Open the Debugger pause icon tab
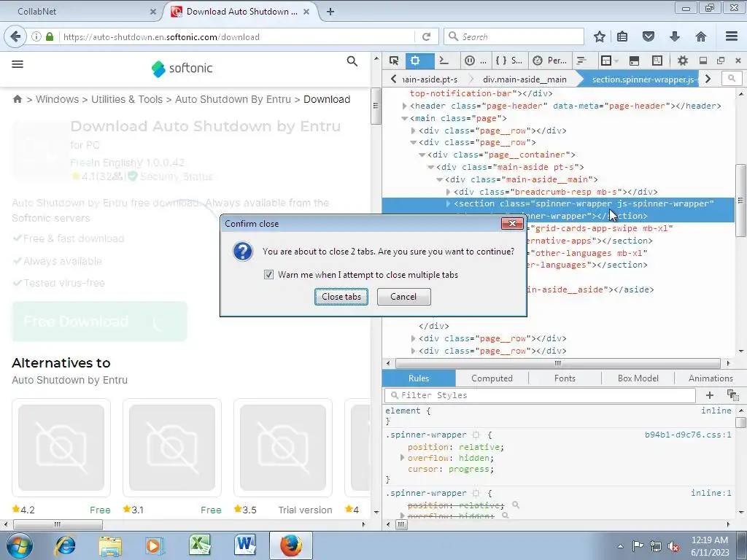This screenshot has height=560, width=747. click(x=476, y=61)
